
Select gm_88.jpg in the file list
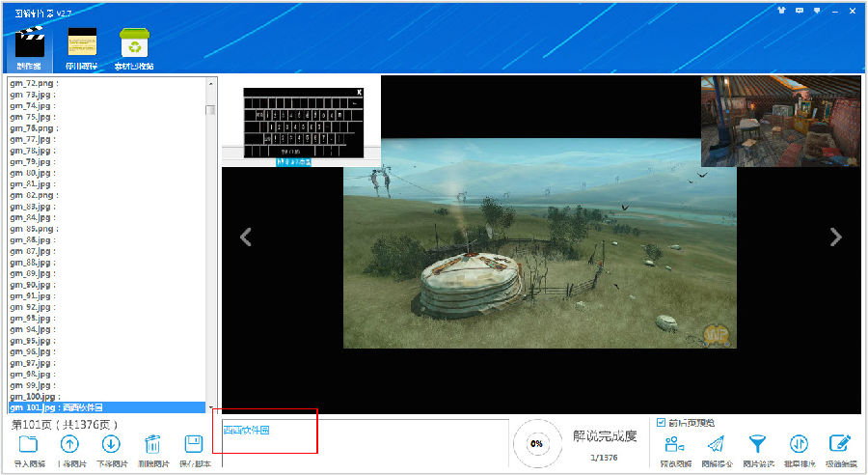(x=33, y=263)
